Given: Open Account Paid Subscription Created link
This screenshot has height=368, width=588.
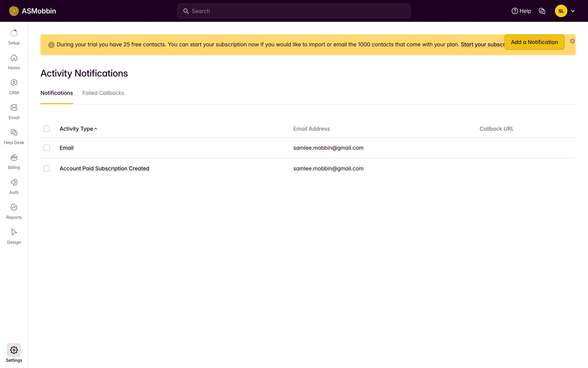Looking at the screenshot, I should (x=104, y=168).
